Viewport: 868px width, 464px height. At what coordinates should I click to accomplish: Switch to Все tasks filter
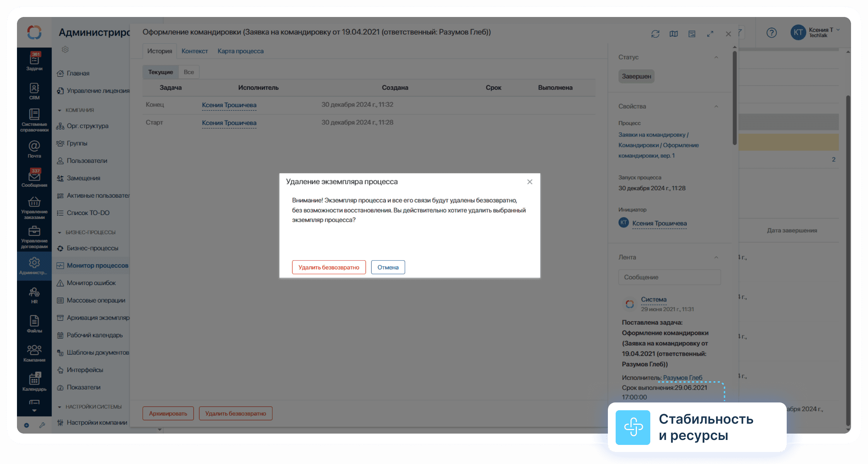tap(189, 72)
